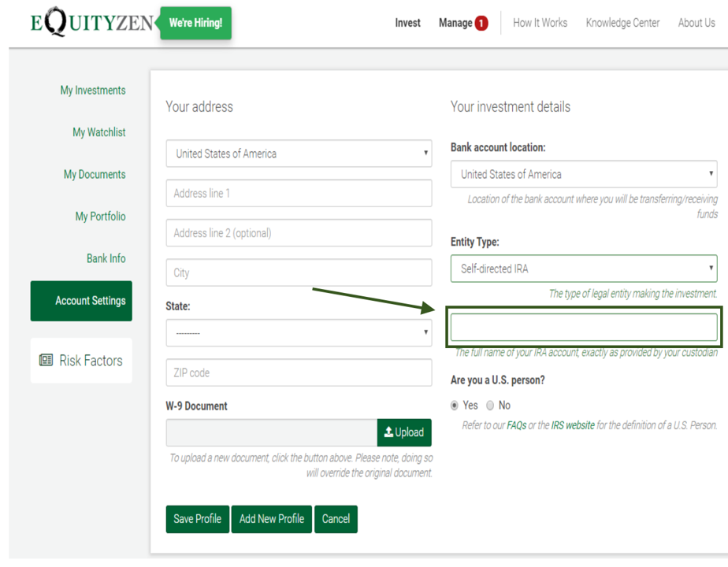Click the Save Profile button
Screen dimensions: 728x567
point(197,519)
